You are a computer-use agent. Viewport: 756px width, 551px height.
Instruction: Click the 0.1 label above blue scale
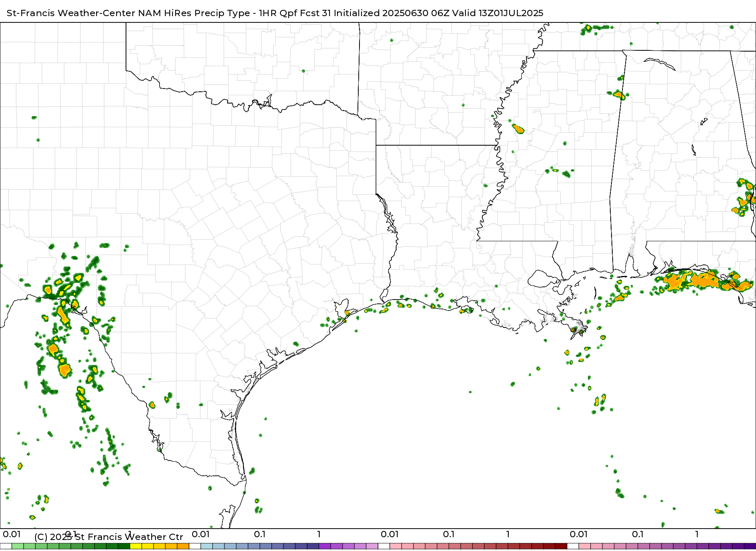point(260,534)
